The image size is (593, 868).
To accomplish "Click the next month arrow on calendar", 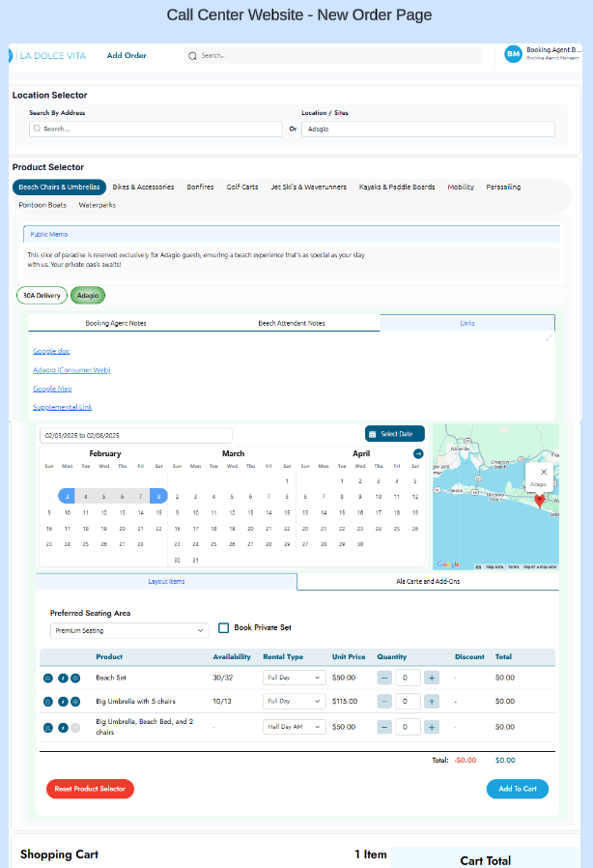I will [x=418, y=453].
